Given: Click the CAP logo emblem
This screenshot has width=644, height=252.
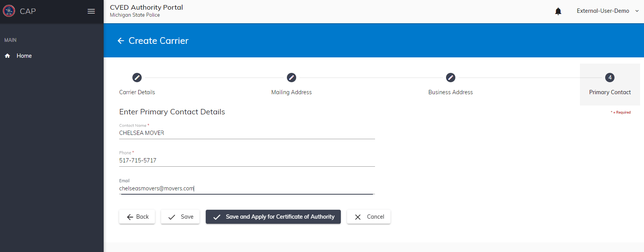Looking at the screenshot, I should [9, 11].
